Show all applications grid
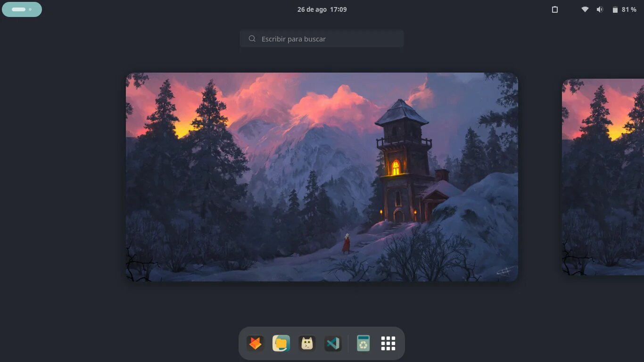This screenshot has height=362, width=644. click(x=388, y=343)
